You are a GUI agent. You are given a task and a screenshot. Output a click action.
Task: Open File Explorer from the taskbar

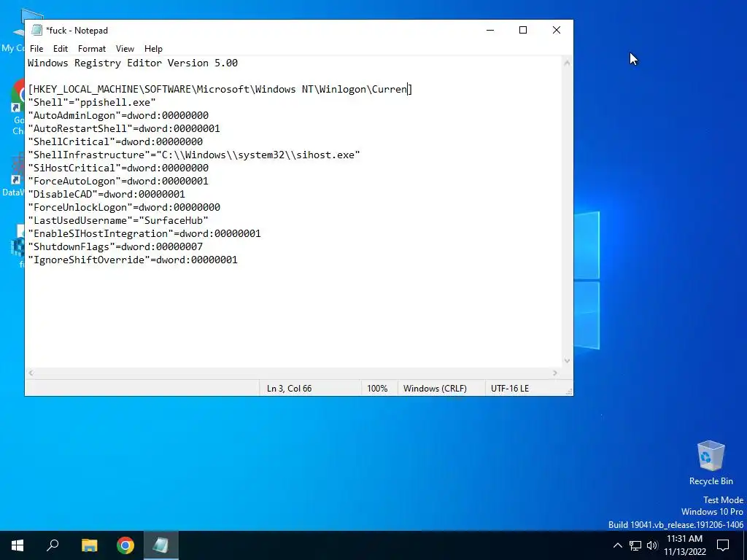pos(89,545)
